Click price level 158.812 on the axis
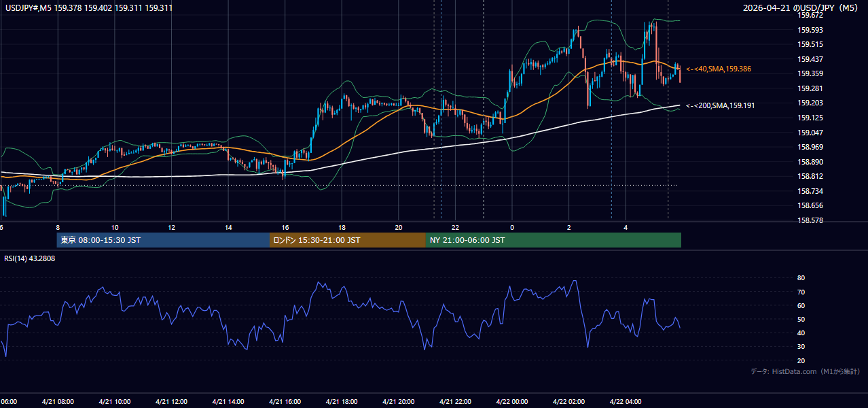868x408 pixels. coord(810,176)
